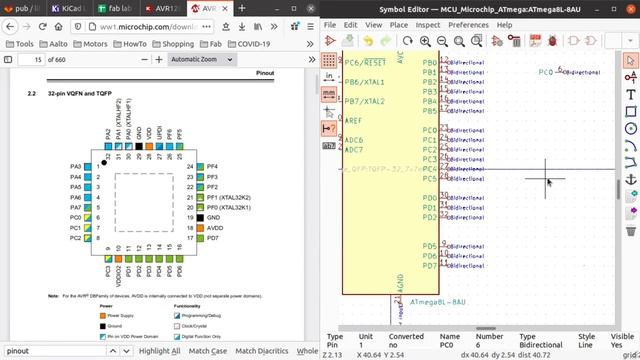Open the pin table tool
640x360 pixels.
pos(514,41)
